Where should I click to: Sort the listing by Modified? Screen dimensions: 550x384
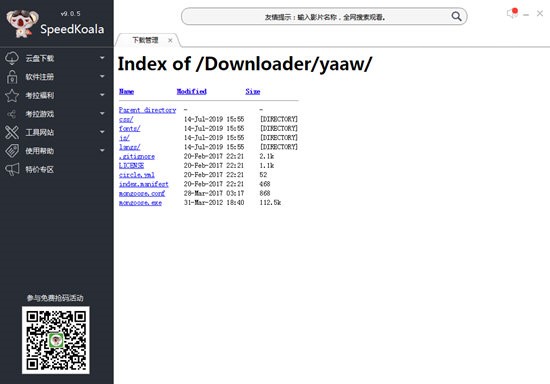[x=192, y=92]
